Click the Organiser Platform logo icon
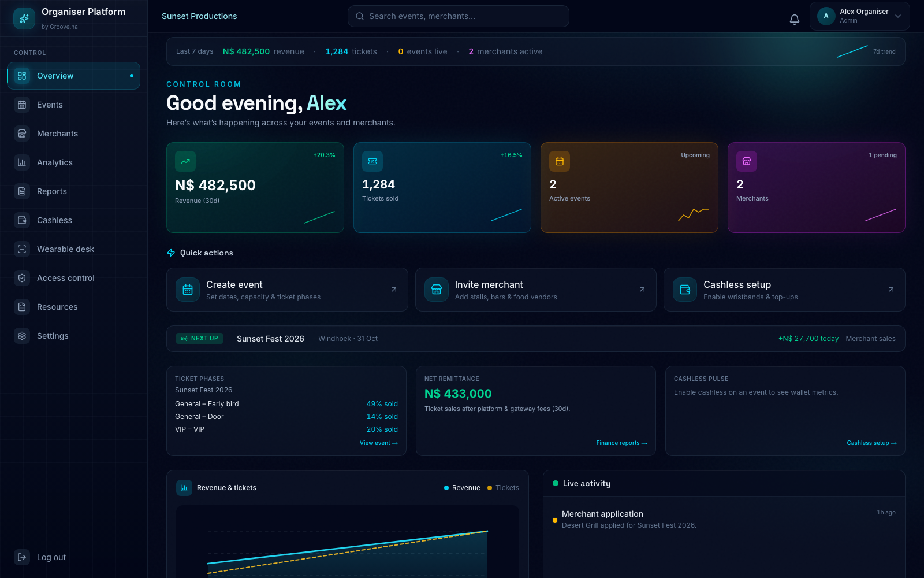Screen dimensions: 924x578 pyautogui.click(x=24, y=18)
